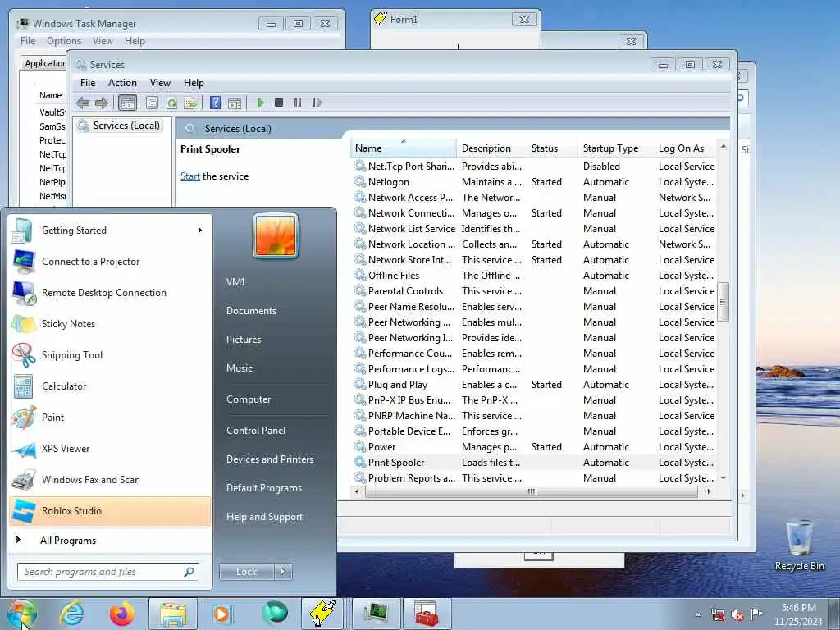Click the Search programs and files field
This screenshot has width=840, height=630.
[x=107, y=572]
